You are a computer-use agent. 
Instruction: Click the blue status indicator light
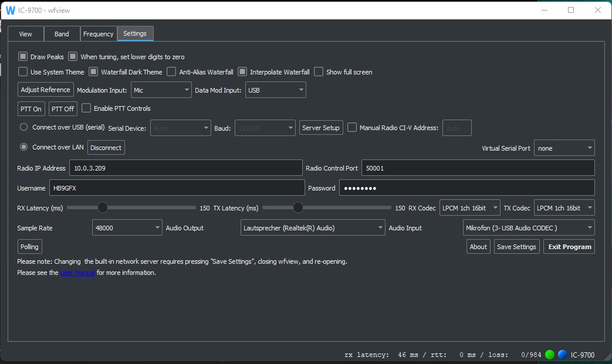pyautogui.click(x=562, y=355)
